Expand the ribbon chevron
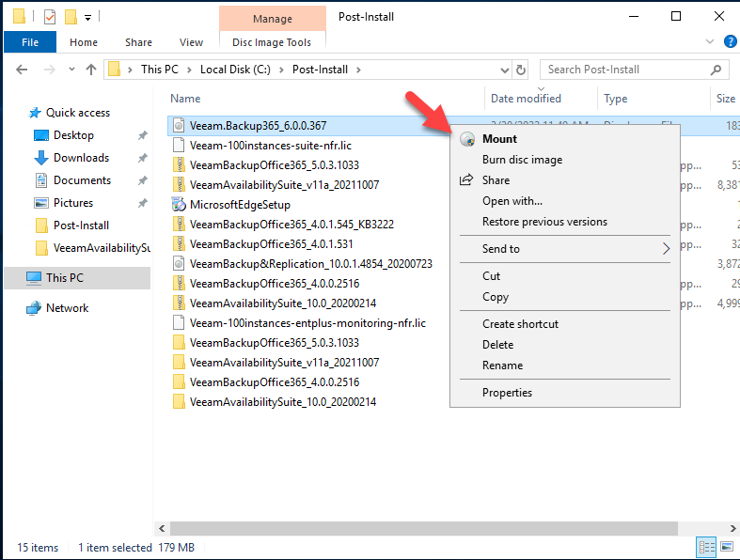740x560 pixels. point(709,41)
